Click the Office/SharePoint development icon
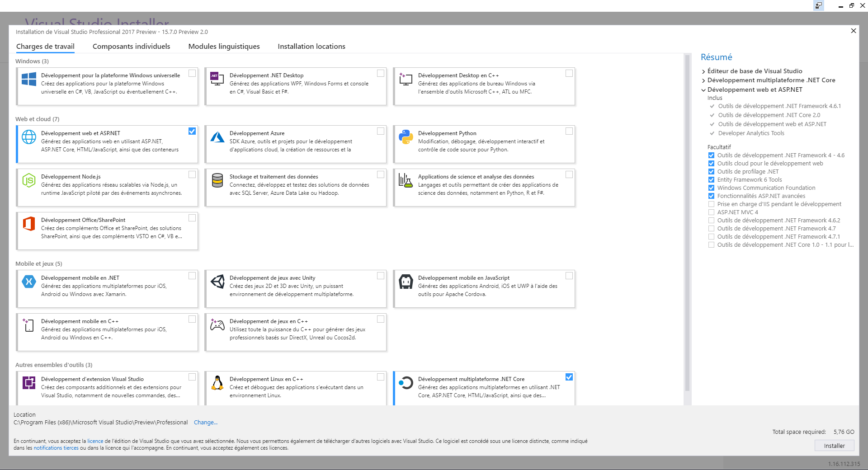The image size is (868, 470). pyautogui.click(x=29, y=224)
